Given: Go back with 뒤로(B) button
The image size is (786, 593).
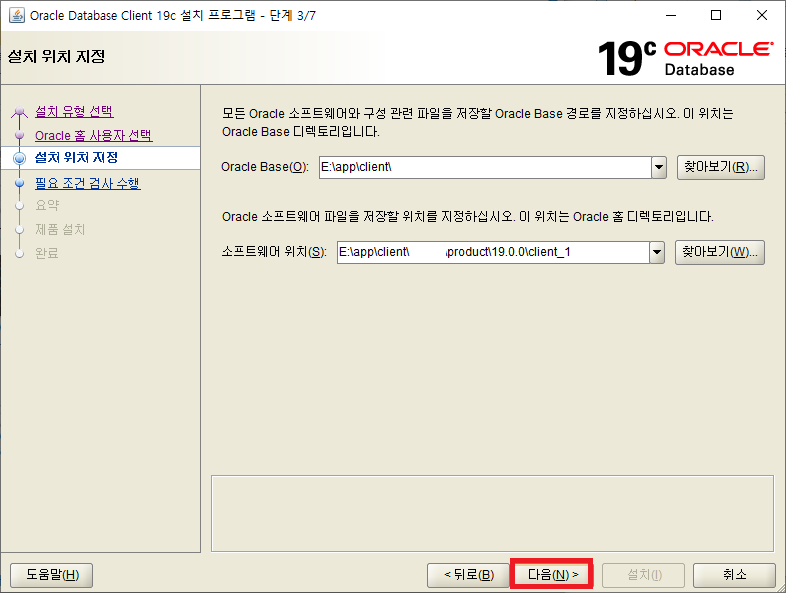Looking at the screenshot, I should coord(469,575).
